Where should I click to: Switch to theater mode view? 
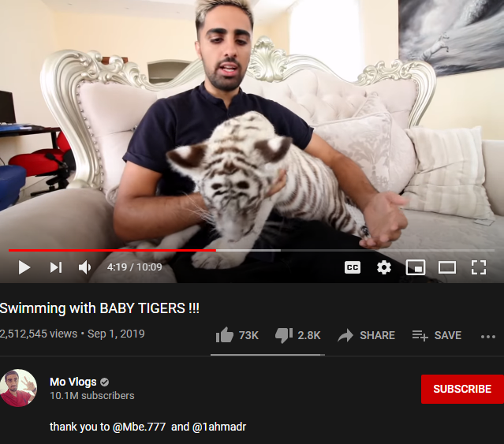447,267
